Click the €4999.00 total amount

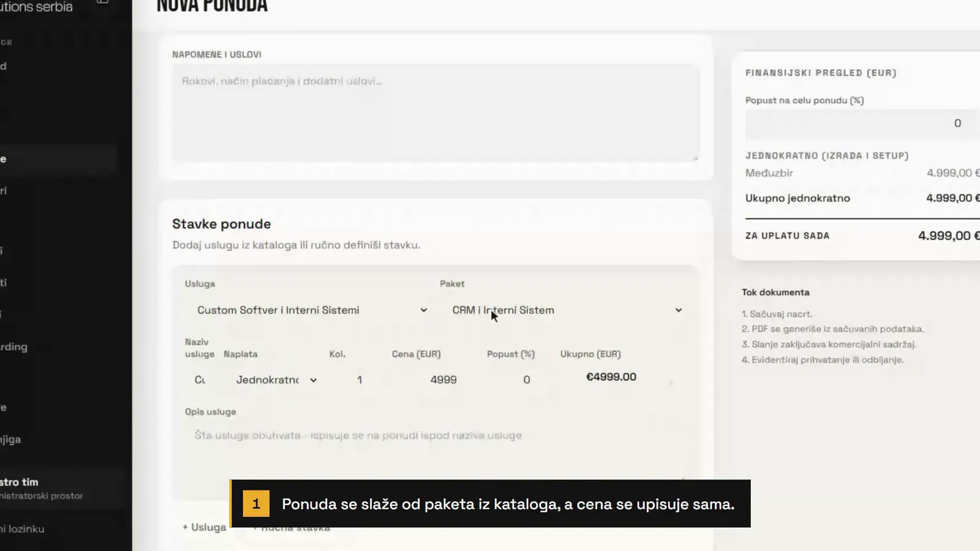(611, 377)
